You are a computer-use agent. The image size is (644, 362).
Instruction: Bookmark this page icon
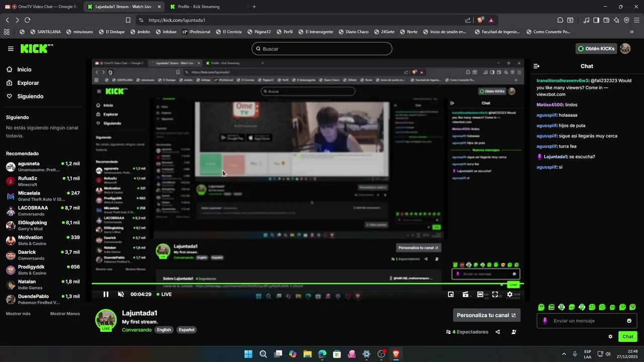tap(128, 20)
